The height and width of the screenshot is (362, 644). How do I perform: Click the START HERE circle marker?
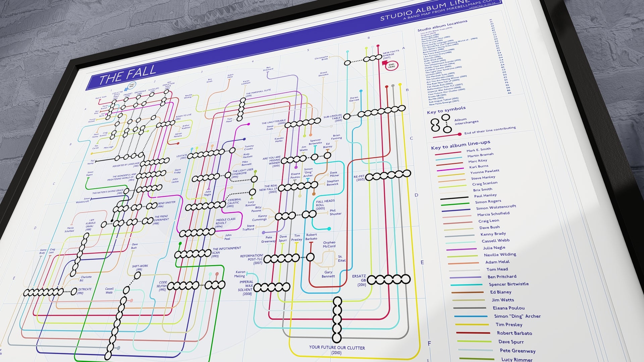point(132,85)
